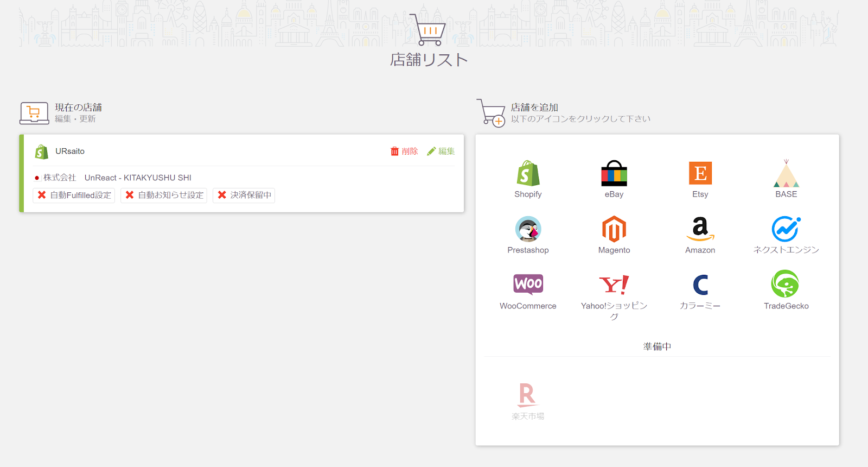Select the Etsy icon
The width and height of the screenshot is (868, 467).
point(700,174)
